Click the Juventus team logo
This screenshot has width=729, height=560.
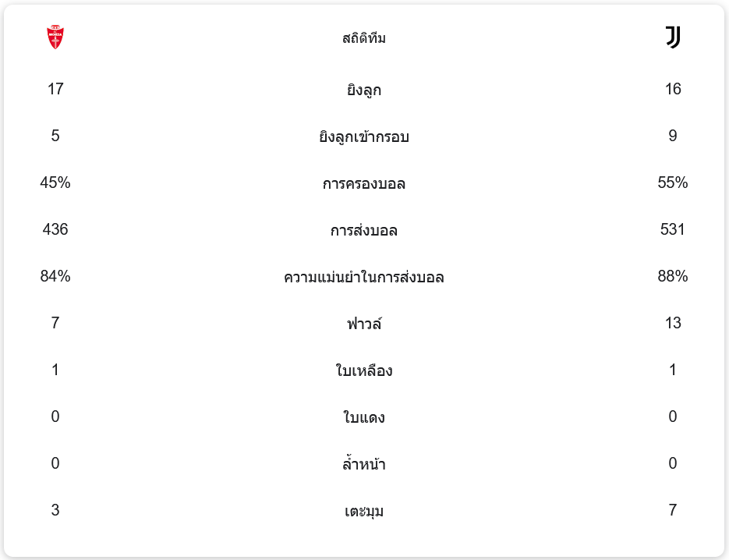673,37
